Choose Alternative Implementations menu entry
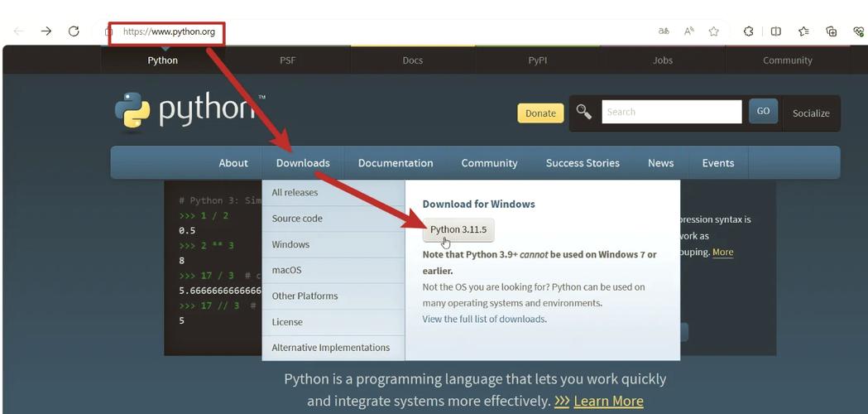Screen dimensions: 868x414 click(x=333, y=348)
